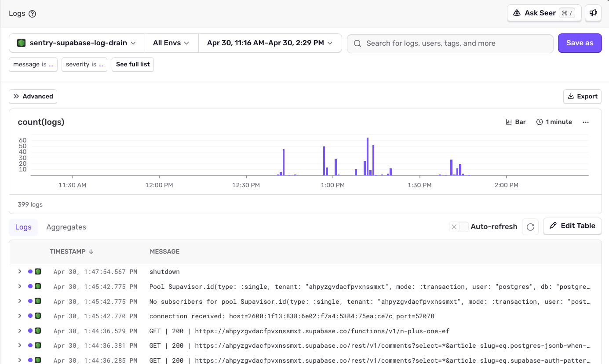Screen dimensions: 609x364
Task: Click the 1:45:42.770 PM timestamp
Action: (95, 316)
